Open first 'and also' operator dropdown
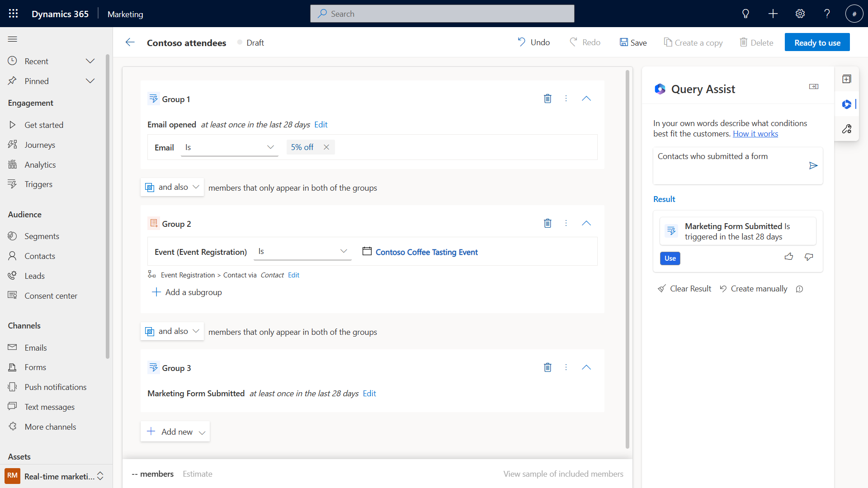Viewport: 868px width, 488px height. tap(172, 187)
